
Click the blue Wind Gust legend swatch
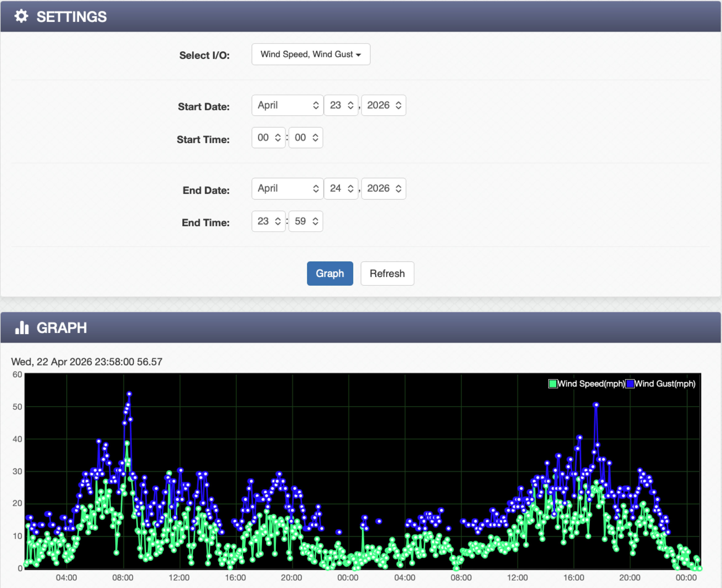click(630, 384)
